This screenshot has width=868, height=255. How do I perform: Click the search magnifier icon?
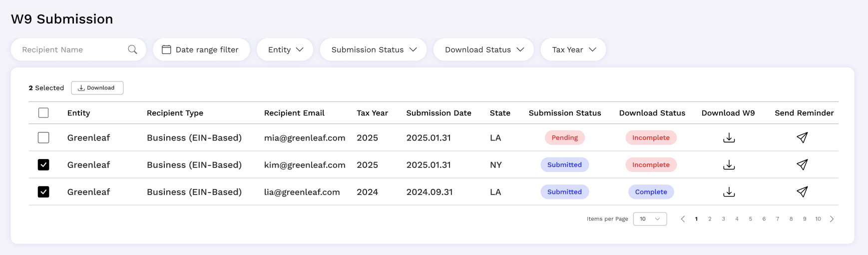132,49
